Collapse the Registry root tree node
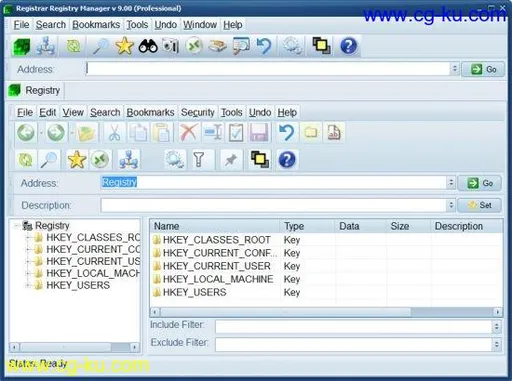 (x=16, y=226)
